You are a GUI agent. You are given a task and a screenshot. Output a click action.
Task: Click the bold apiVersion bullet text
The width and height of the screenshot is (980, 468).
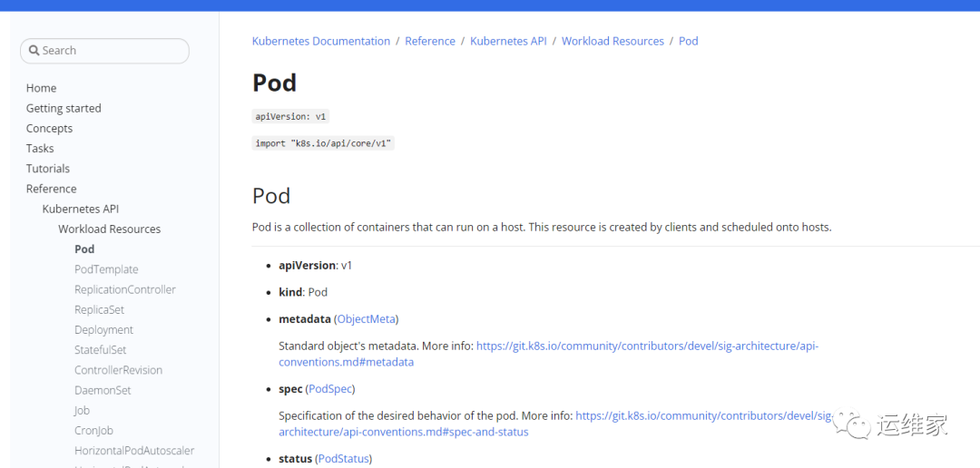click(x=307, y=265)
